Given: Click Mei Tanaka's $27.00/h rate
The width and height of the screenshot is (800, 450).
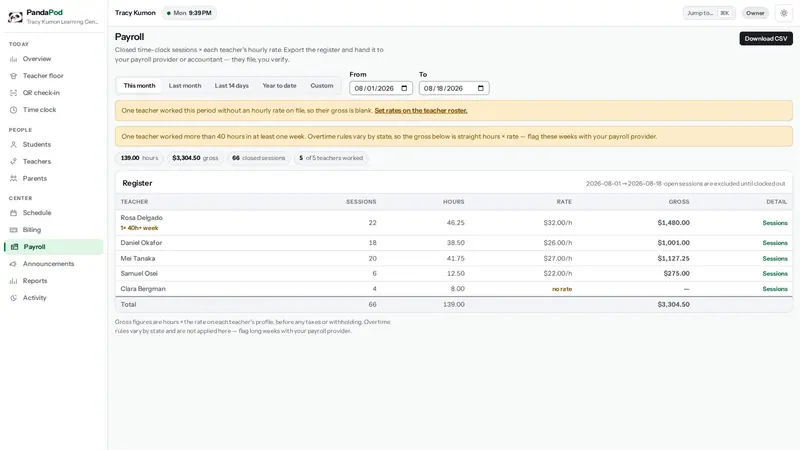Looking at the screenshot, I should coord(558,259).
